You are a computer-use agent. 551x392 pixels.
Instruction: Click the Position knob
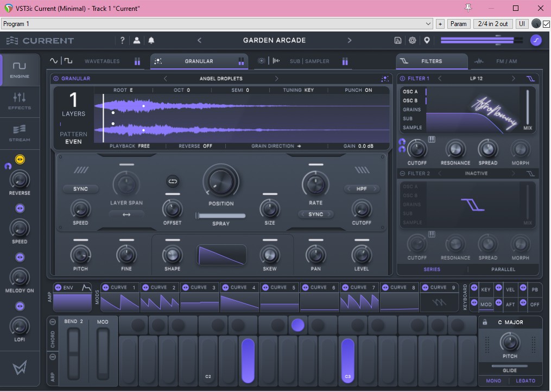(x=221, y=181)
